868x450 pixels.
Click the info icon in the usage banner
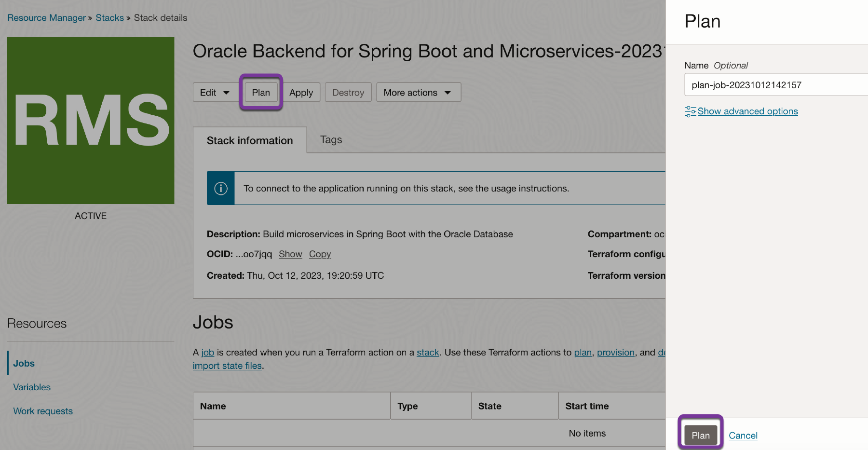click(x=221, y=189)
